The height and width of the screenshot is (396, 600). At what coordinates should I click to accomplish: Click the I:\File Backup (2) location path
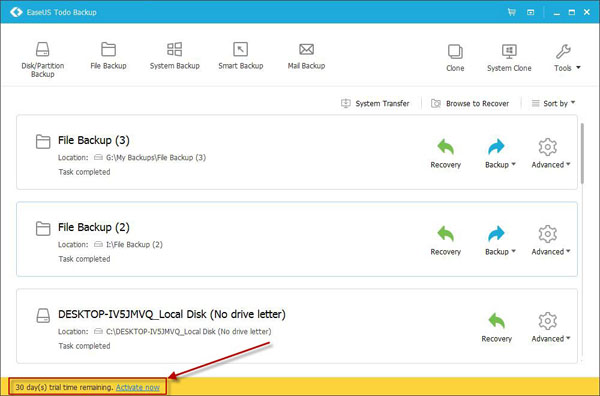(134, 244)
